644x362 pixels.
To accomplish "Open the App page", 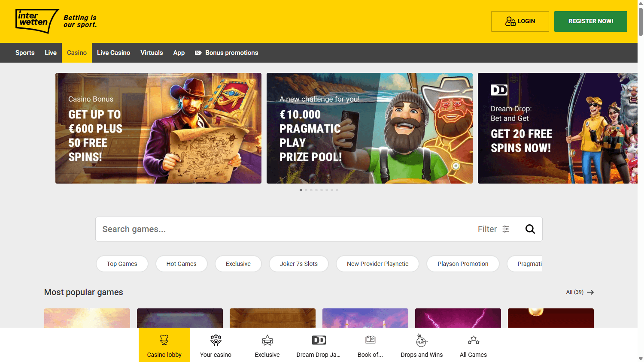I will pos(179,53).
